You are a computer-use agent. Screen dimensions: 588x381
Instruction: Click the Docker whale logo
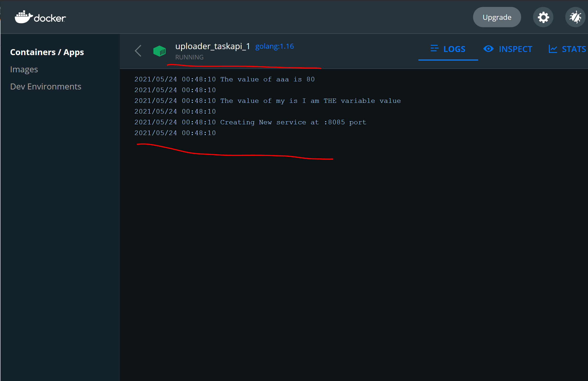[x=23, y=17]
